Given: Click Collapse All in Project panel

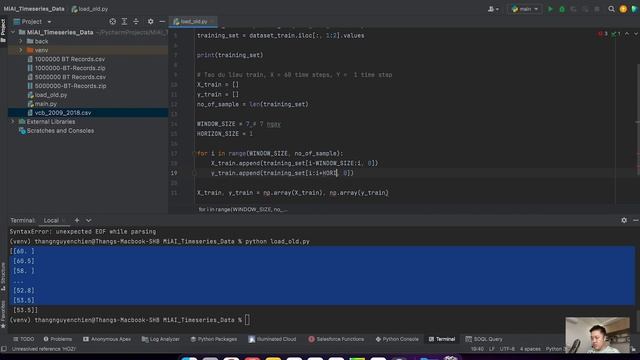Looking at the screenshot, I should 136,22.
